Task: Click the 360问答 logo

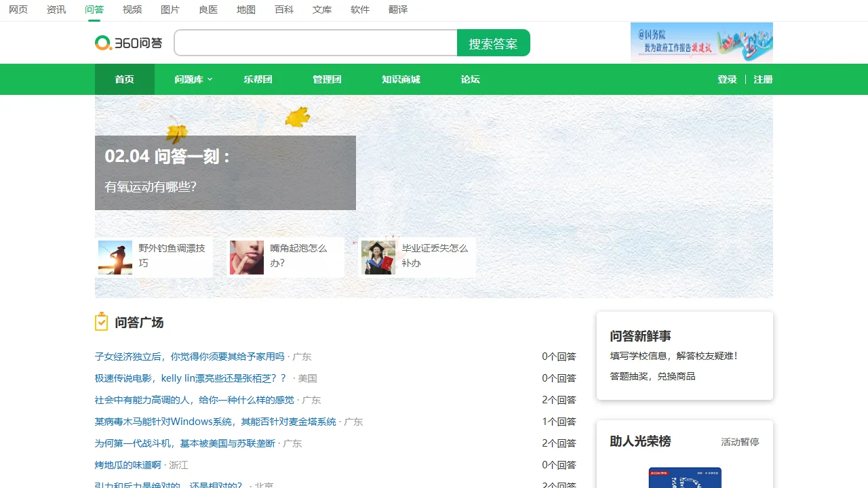Action: 129,43
